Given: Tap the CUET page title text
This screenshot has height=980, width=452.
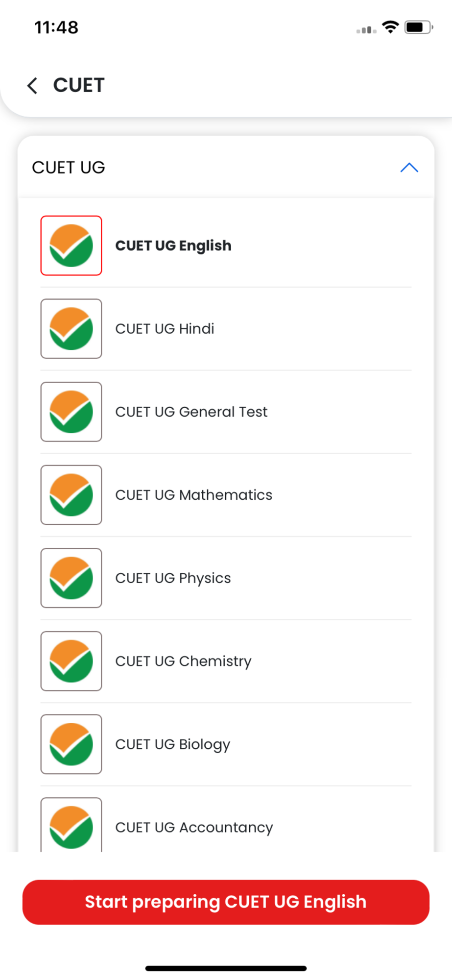Looking at the screenshot, I should pos(79,85).
